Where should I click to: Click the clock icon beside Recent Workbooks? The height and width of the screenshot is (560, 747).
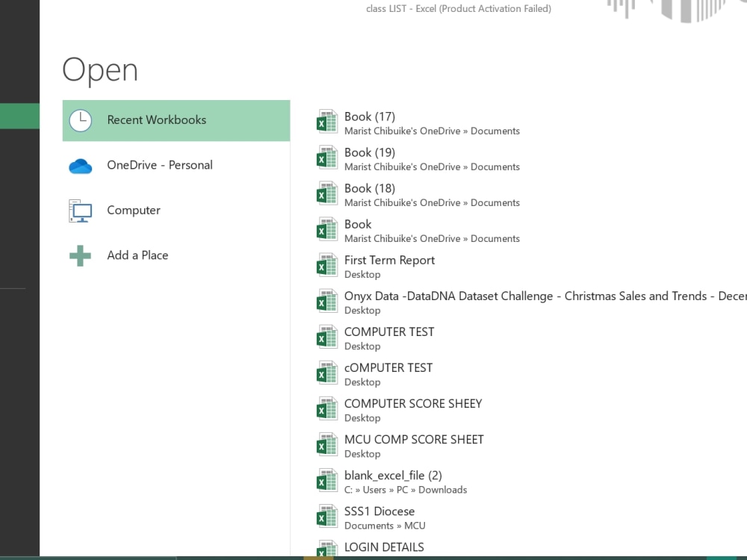(81, 120)
